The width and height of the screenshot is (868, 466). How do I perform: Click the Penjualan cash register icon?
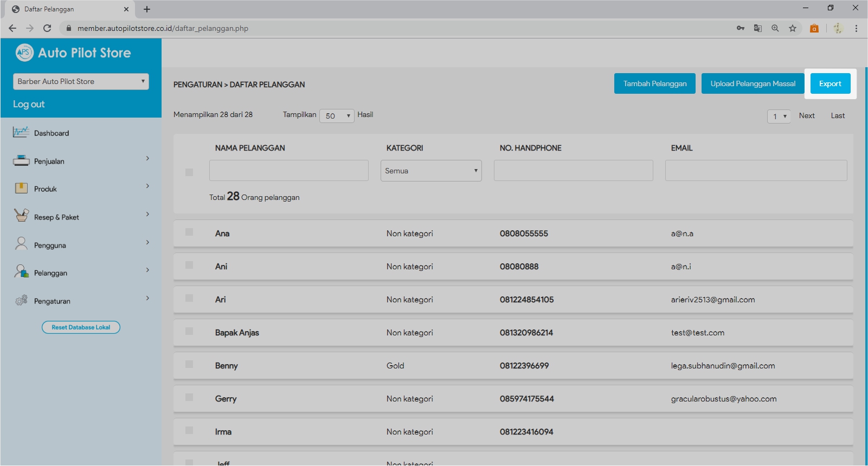pos(21,160)
